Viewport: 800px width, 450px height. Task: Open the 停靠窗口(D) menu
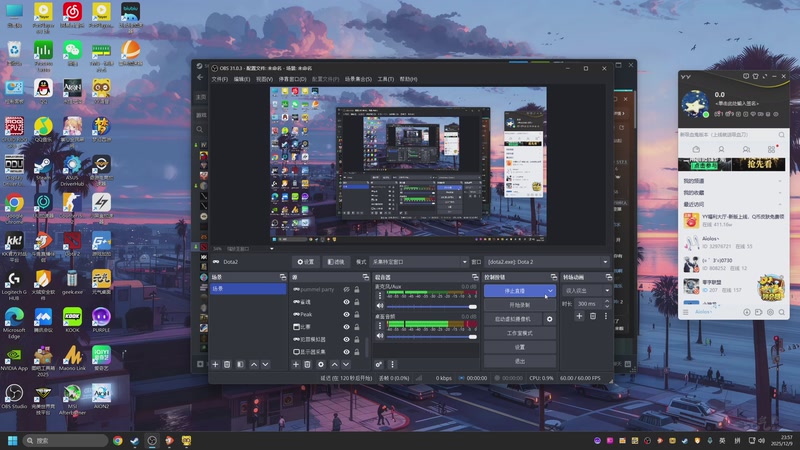[292, 79]
